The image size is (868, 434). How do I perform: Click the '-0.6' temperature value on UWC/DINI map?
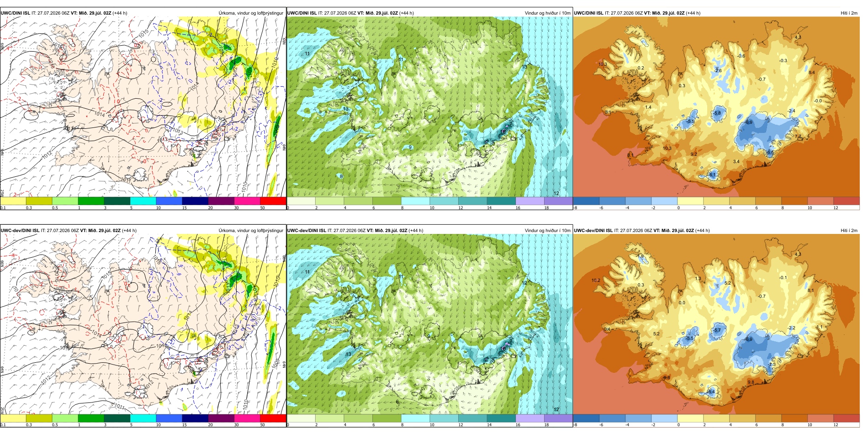point(741,56)
